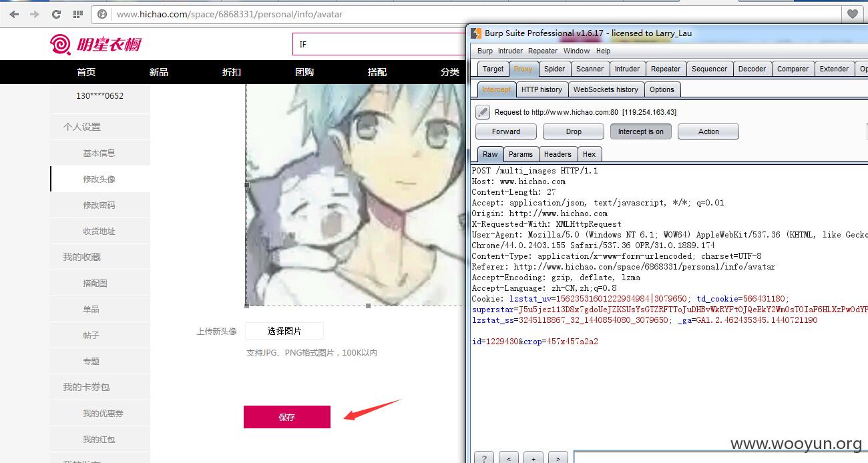Click the heart bookmark icon in address bar
This screenshot has width=868, height=463.
point(853,14)
